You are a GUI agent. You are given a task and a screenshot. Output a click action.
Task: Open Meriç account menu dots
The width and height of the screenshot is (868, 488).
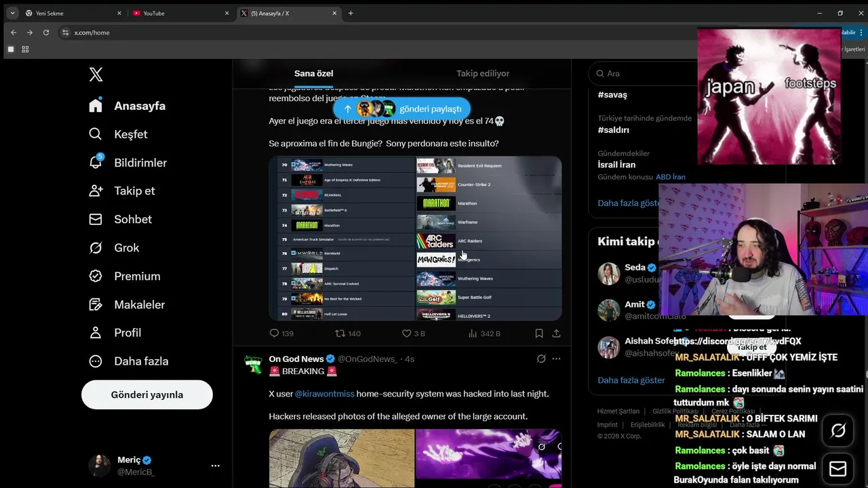[x=215, y=466]
